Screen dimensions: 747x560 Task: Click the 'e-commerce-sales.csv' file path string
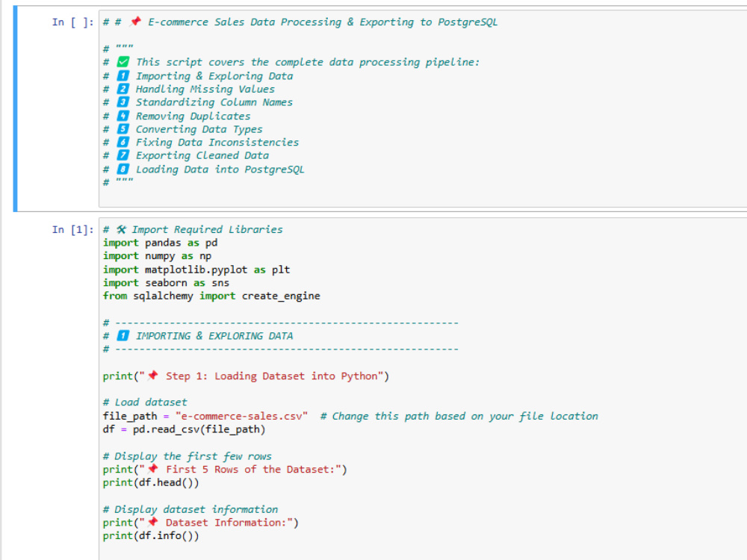[x=241, y=416]
